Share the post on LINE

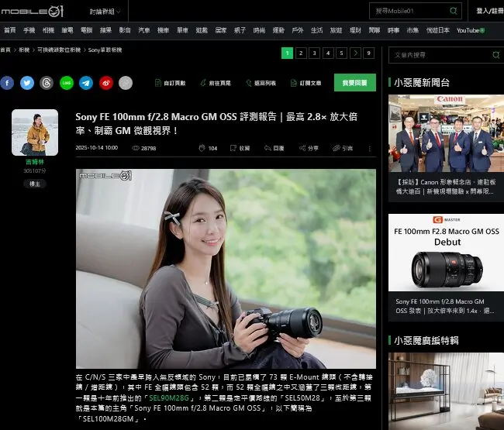(67, 83)
